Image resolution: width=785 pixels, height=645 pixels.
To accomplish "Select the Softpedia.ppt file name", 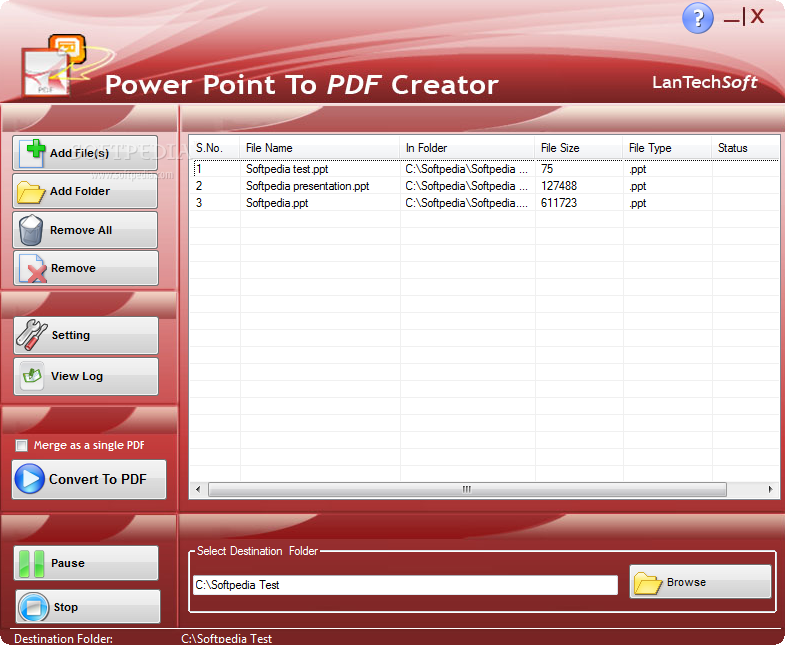I will [x=277, y=203].
